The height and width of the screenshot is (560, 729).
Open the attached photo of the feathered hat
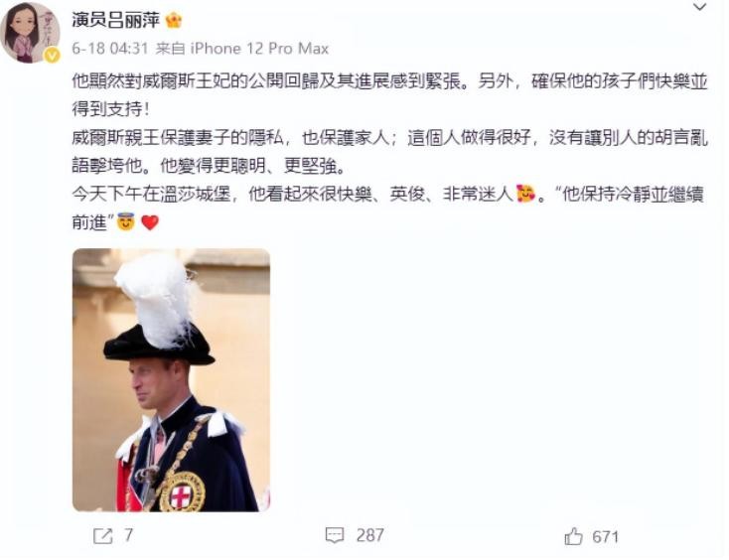tap(171, 379)
